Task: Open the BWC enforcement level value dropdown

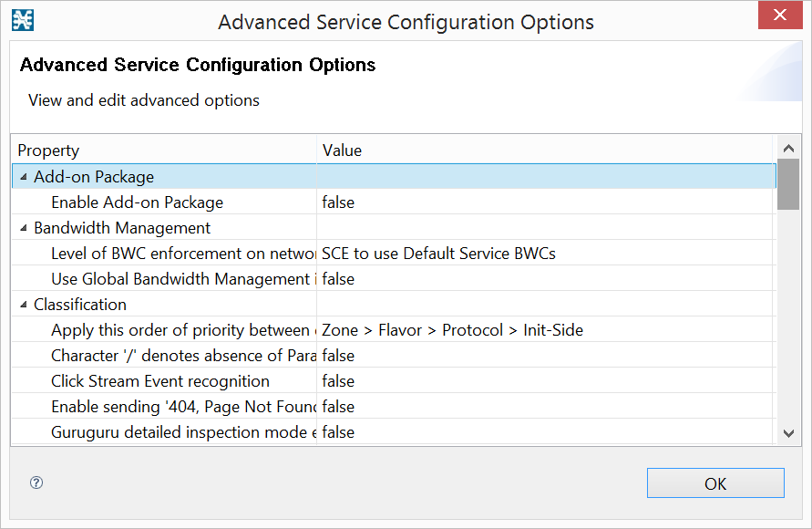Action: [x=438, y=254]
